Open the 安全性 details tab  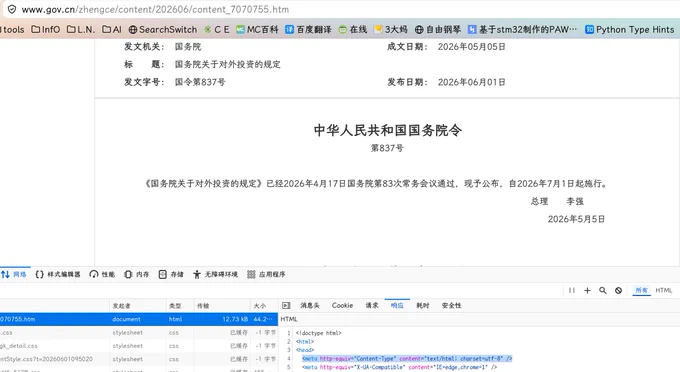pyautogui.click(x=451, y=306)
